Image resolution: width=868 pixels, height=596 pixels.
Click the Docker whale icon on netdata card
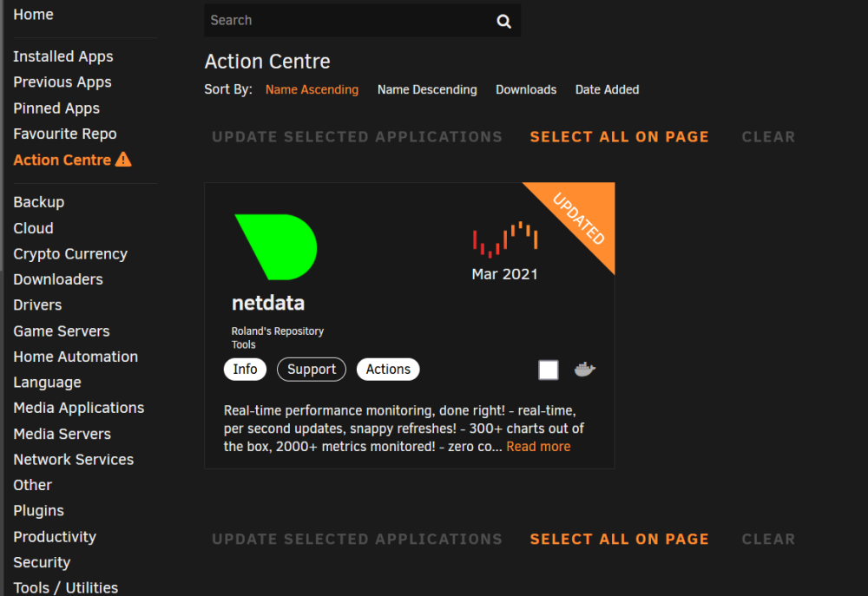(584, 369)
